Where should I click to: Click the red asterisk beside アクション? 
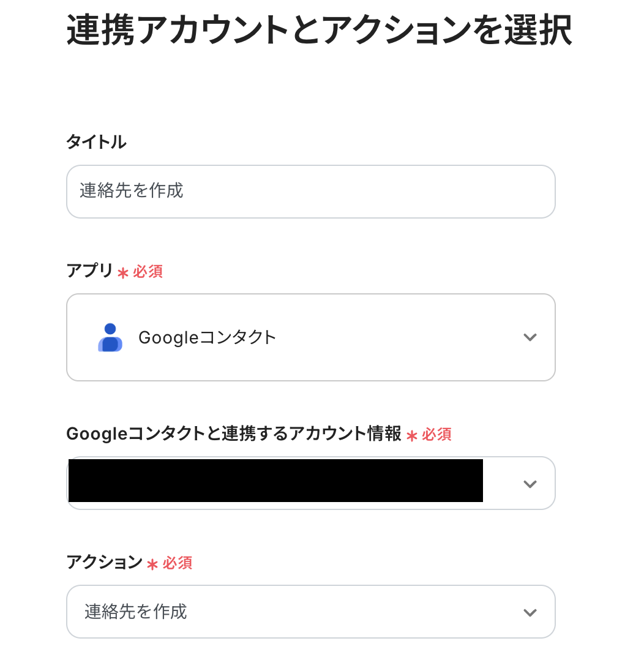pyautogui.click(x=152, y=564)
